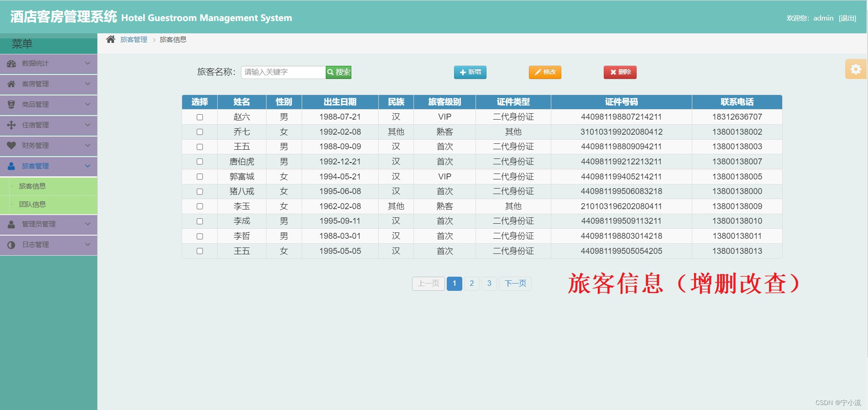Go to page 3
Viewport: 868px width, 410px height.
489,284
